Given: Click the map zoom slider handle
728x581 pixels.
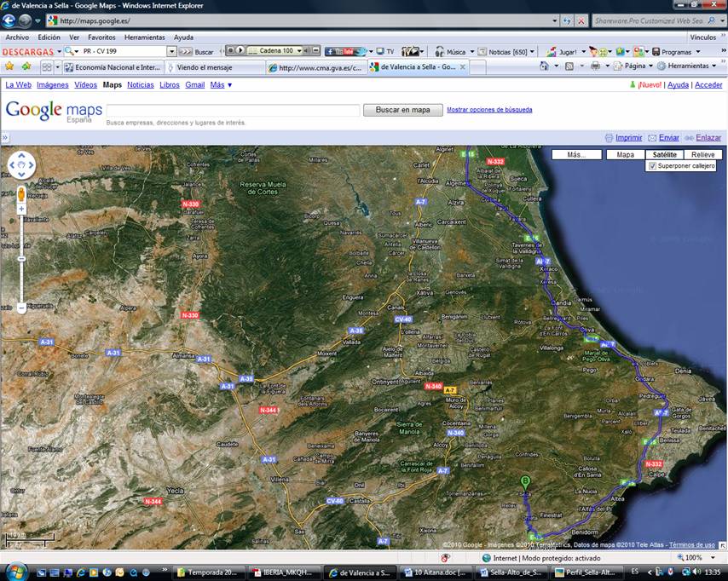Looking at the screenshot, I should pos(21,258).
